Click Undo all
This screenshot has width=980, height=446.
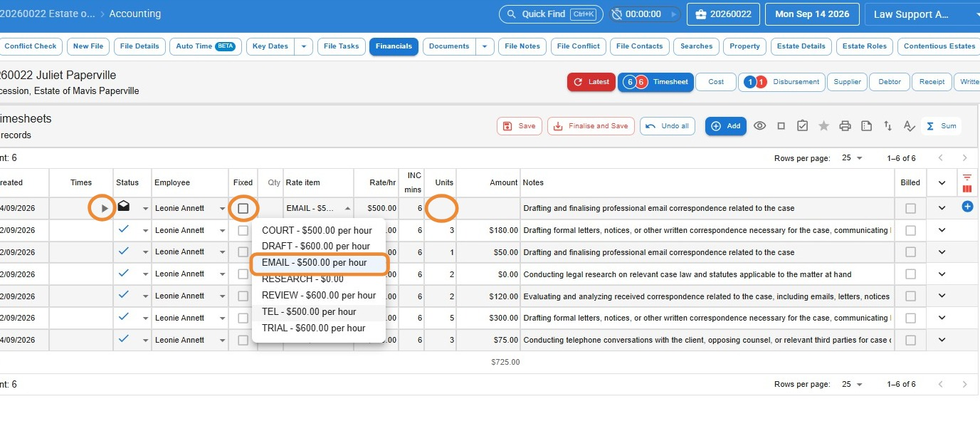click(668, 126)
